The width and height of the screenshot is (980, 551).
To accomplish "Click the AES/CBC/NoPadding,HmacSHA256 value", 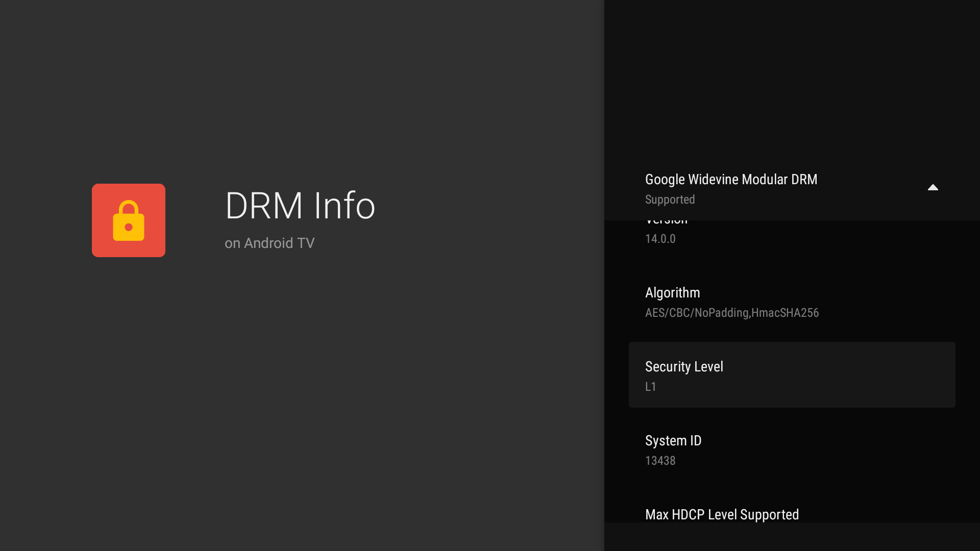I will (x=731, y=313).
